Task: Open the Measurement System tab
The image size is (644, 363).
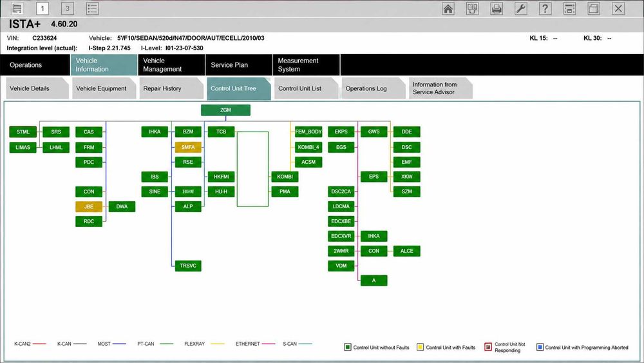Action: pos(306,65)
